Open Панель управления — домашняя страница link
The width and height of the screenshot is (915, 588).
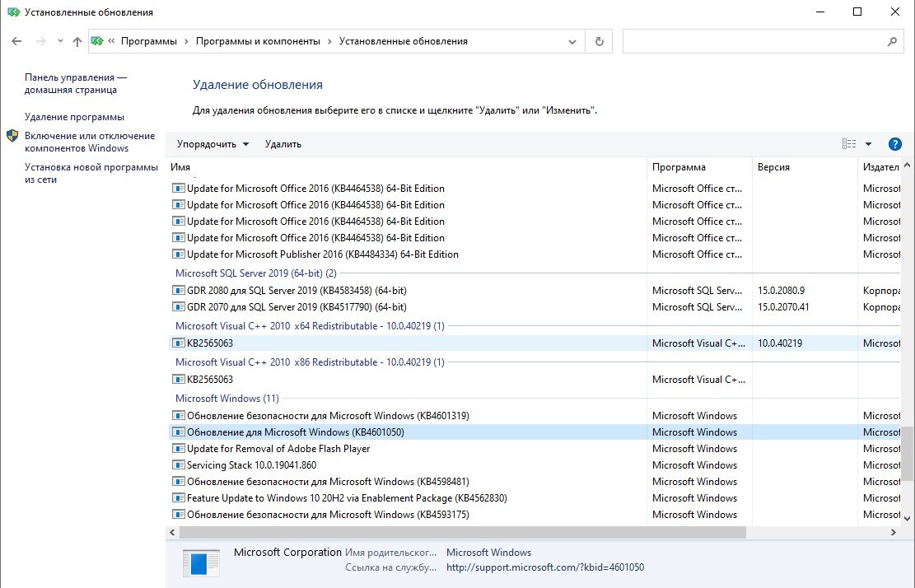click(x=76, y=83)
